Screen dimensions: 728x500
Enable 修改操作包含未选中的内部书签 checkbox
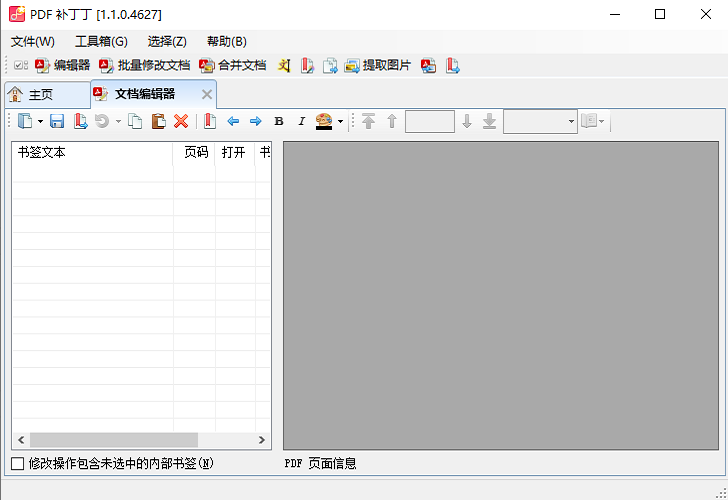click(x=18, y=463)
